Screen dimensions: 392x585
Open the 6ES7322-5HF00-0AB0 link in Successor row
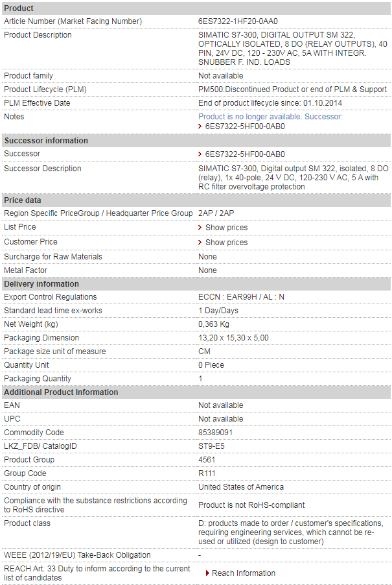pos(245,154)
